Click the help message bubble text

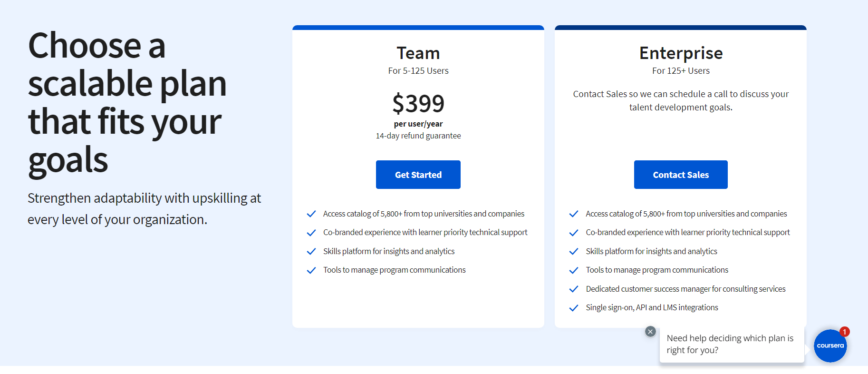730,344
